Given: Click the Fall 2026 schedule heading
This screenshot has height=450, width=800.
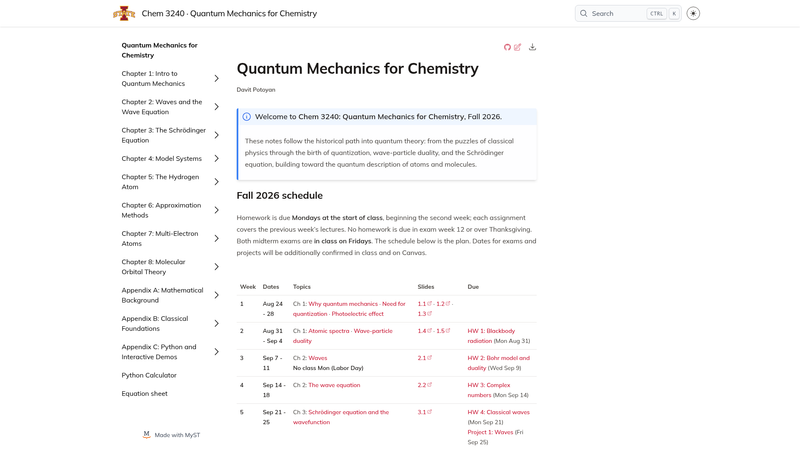Looking at the screenshot, I should coord(280,196).
